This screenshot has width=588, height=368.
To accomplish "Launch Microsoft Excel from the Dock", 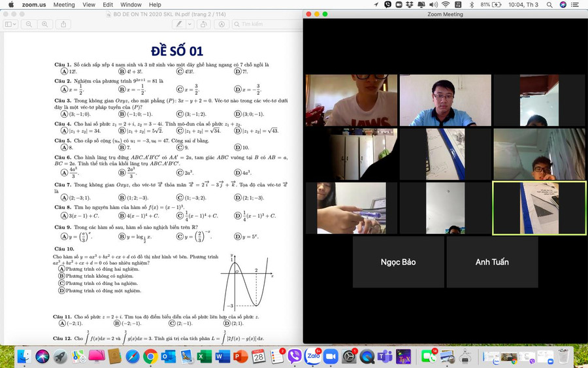I will click(204, 356).
